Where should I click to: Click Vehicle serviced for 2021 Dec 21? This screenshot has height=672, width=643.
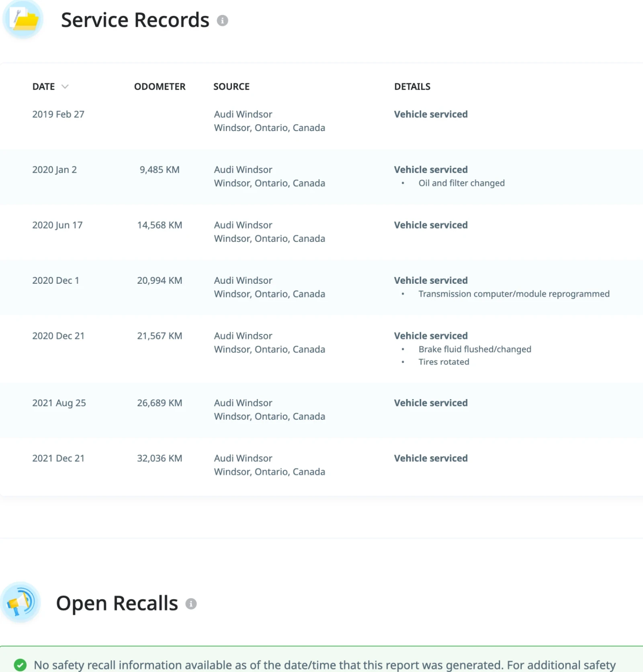pyautogui.click(x=430, y=458)
